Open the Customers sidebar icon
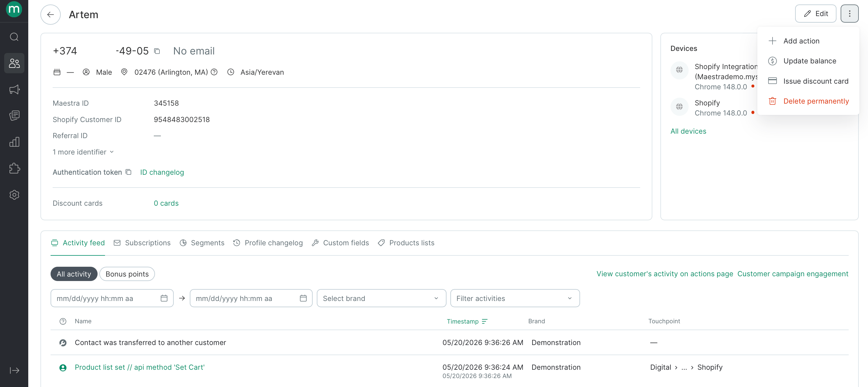 coord(14,63)
